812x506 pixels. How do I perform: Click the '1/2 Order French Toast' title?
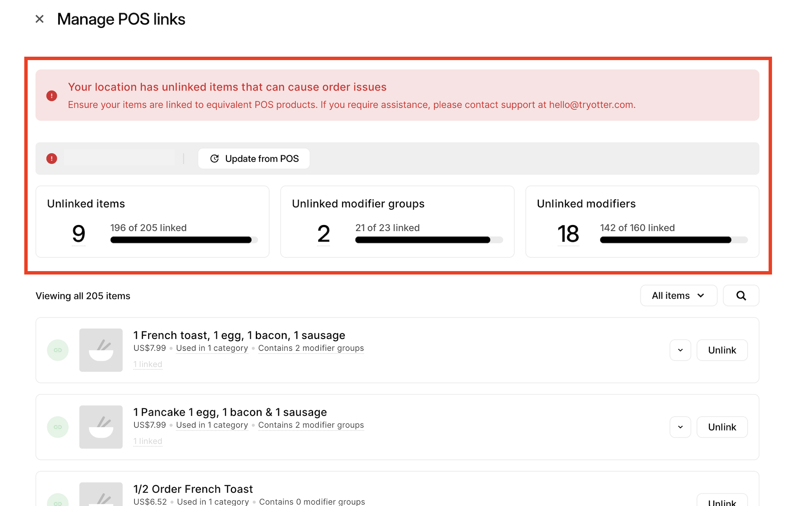[x=193, y=489]
